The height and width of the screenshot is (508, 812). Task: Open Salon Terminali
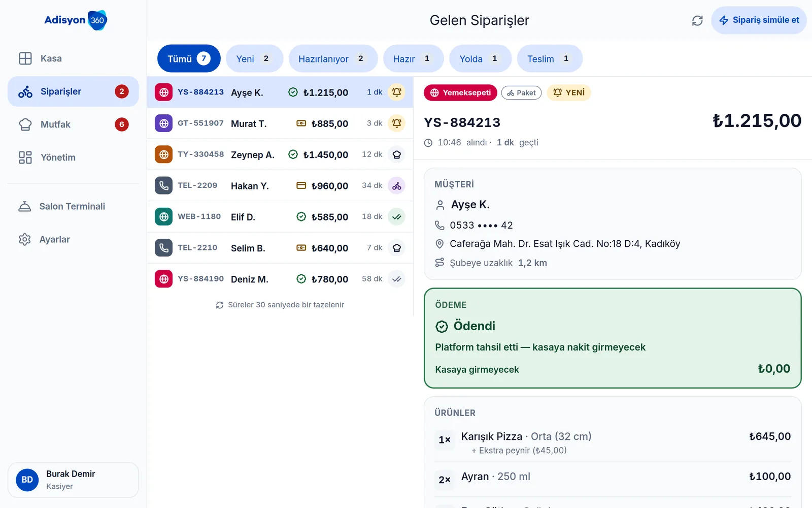73,206
